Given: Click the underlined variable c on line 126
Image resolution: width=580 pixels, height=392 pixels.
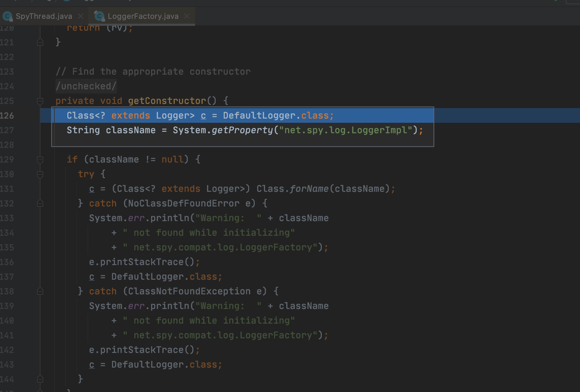Looking at the screenshot, I should (x=203, y=115).
